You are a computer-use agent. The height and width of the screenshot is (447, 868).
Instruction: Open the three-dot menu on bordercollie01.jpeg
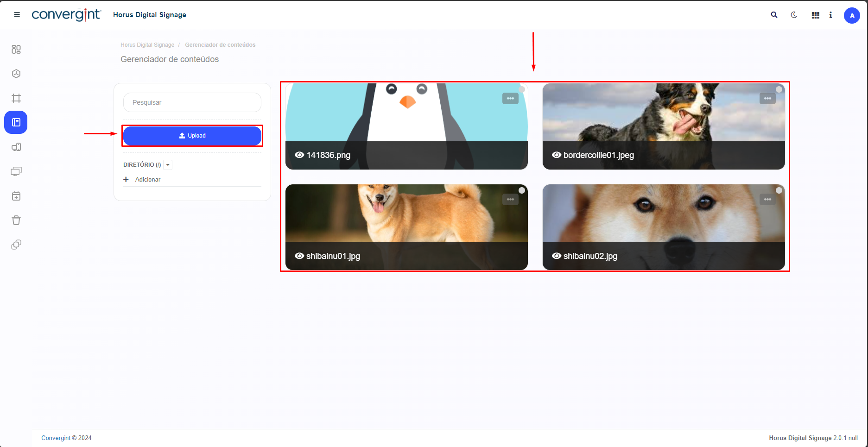tap(767, 99)
